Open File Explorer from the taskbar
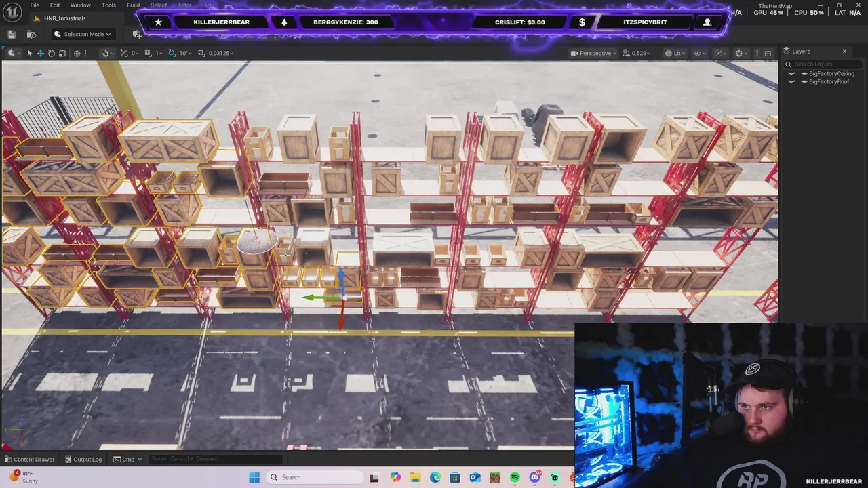868x488 pixels. point(415,477)
